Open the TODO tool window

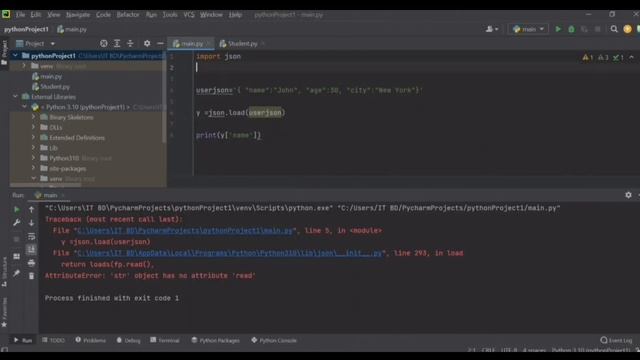tap(53, 340)
